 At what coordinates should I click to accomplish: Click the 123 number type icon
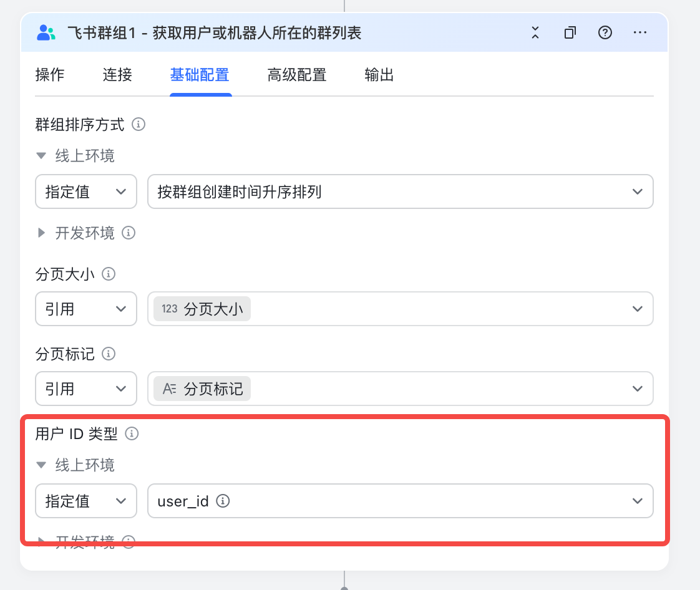[x=170, y=309]
